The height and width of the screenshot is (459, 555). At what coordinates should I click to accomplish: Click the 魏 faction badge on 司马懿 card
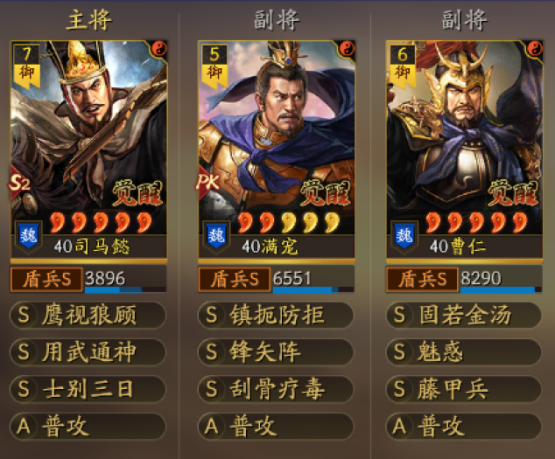click(x=29, y=236)
